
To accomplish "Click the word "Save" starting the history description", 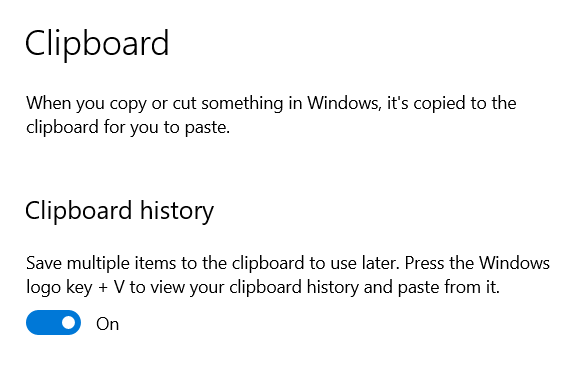I will click(x=44, y=263).
